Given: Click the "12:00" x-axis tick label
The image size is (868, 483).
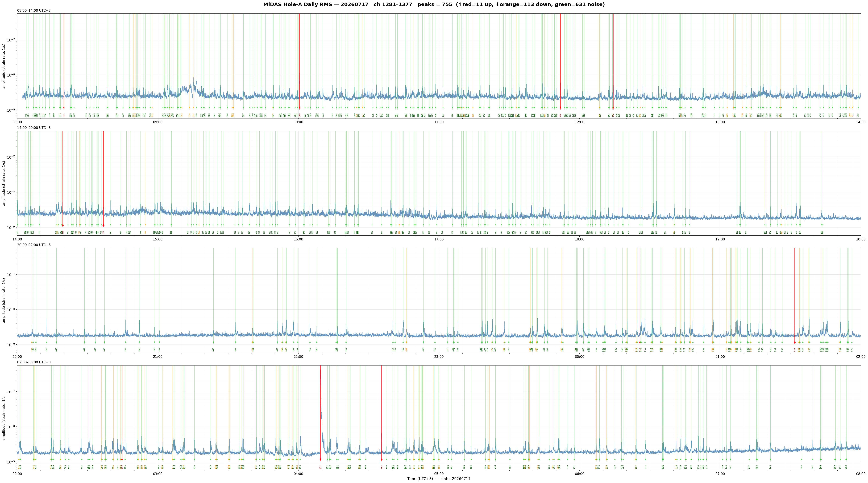Looking at the screenshot, I should point(580,122).
